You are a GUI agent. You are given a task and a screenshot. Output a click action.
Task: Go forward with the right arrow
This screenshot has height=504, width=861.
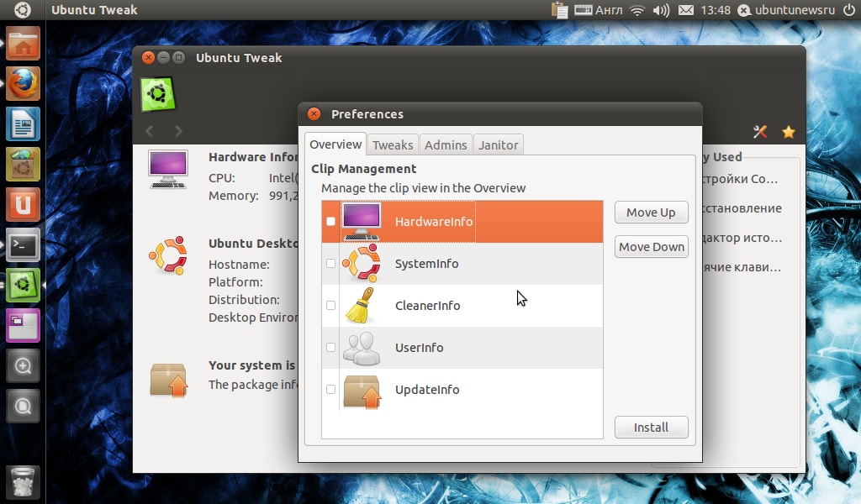coord(178,131)
